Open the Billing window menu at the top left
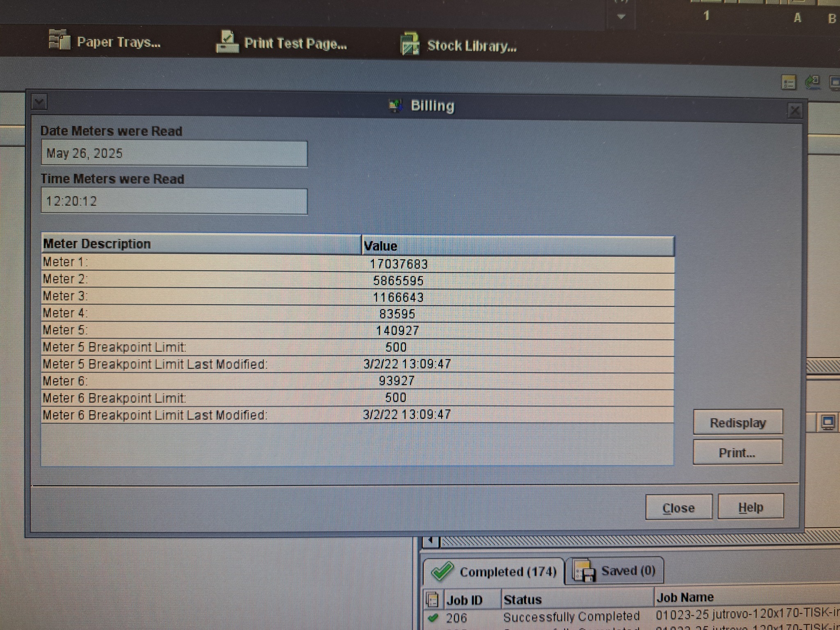This screenshot has width=840, height=630. click(39, 102)
